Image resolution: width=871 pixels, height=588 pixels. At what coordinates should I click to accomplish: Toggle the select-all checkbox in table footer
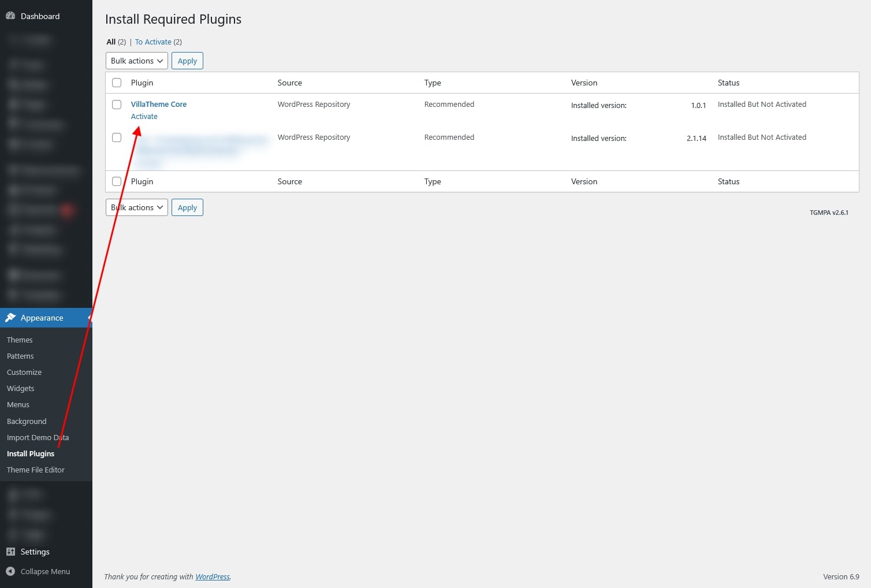point(117,181)
